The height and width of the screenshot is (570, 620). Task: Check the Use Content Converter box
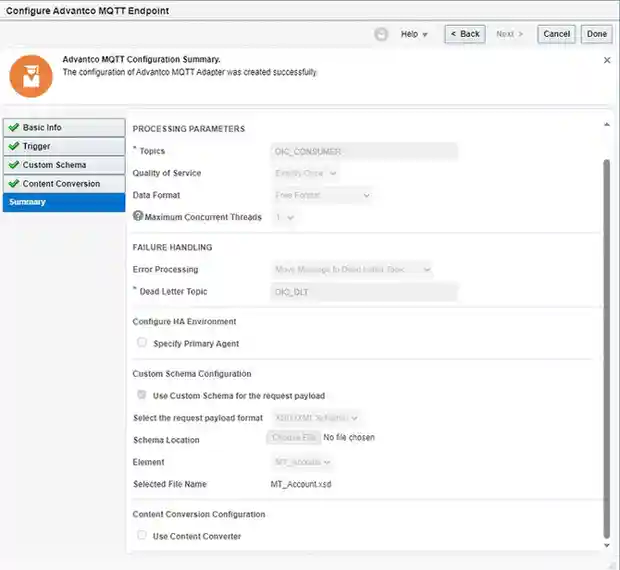[142, 536]
